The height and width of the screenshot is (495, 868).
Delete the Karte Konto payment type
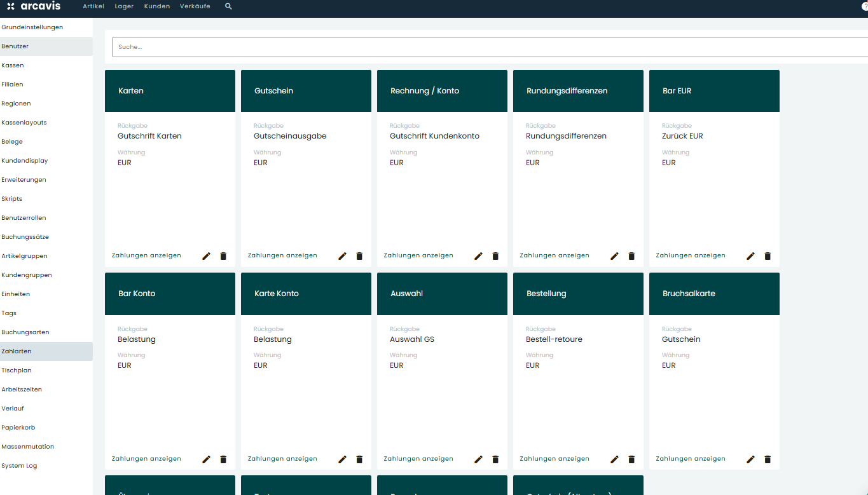359,459
